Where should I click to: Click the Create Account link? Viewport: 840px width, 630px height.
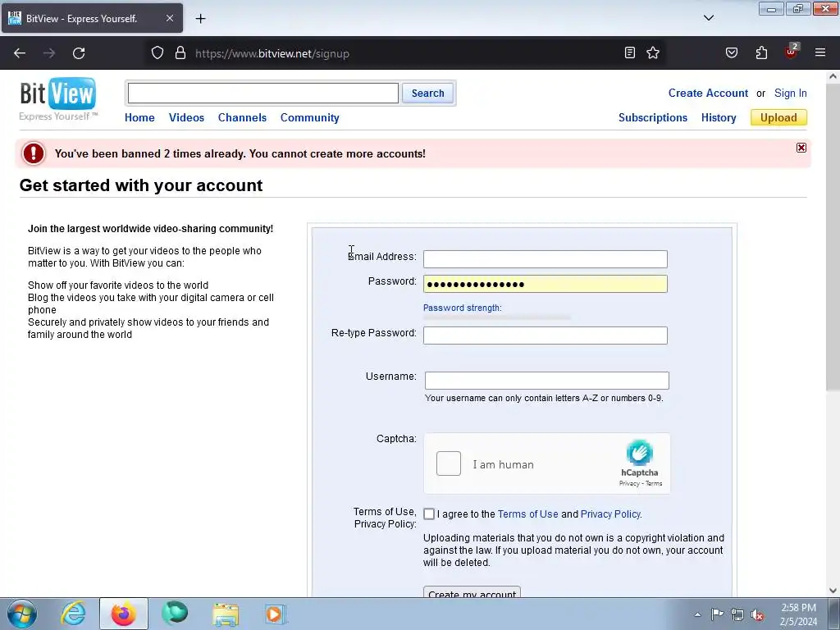708,93
